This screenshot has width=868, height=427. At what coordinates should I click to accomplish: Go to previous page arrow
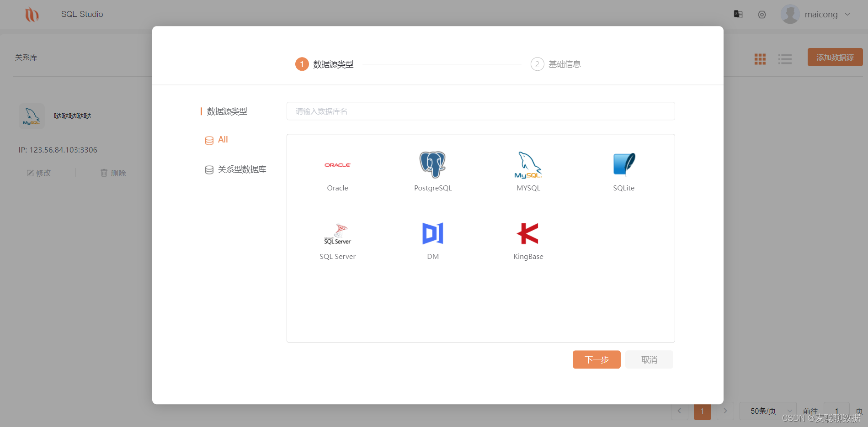pos(679,411)
